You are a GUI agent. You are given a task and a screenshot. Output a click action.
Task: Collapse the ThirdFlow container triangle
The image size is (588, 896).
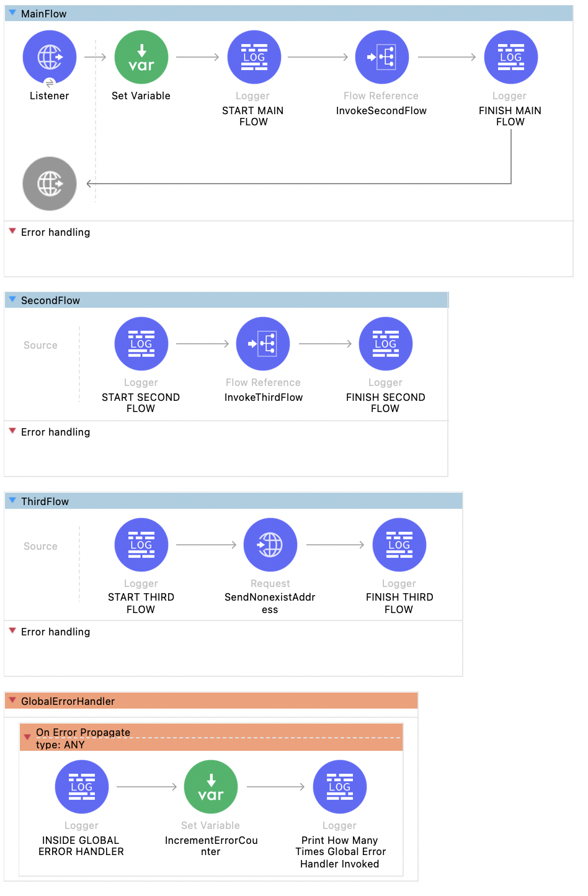pos(12,501)
